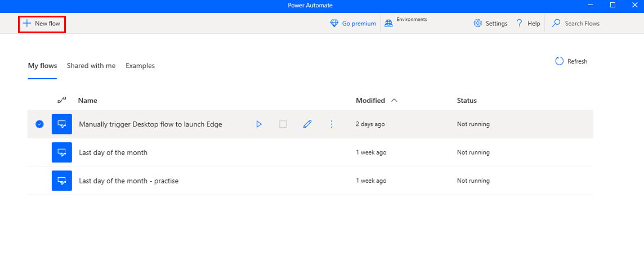Open the Go premium link
This screenshot has height=261, width=644.
359,24
